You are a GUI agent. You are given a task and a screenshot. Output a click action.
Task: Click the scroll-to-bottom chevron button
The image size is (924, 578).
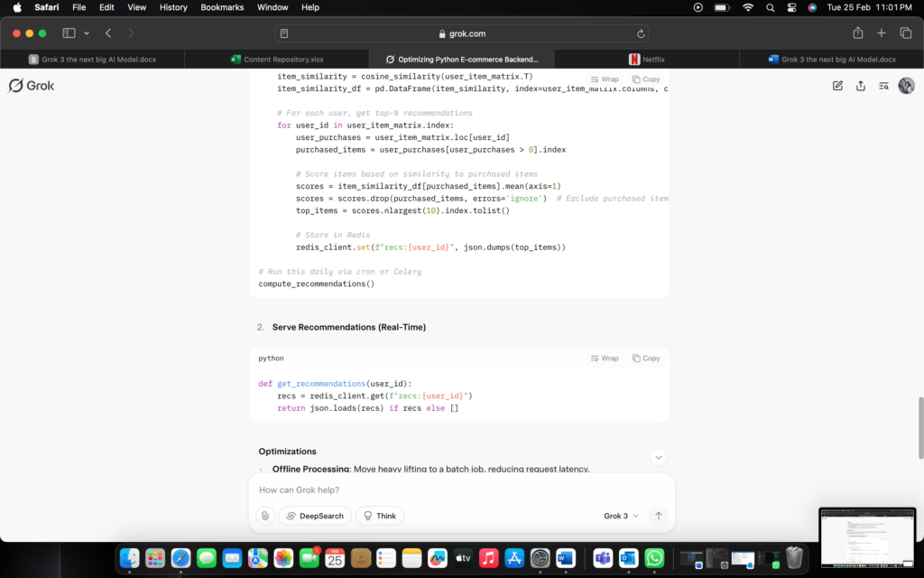(659, 458)
